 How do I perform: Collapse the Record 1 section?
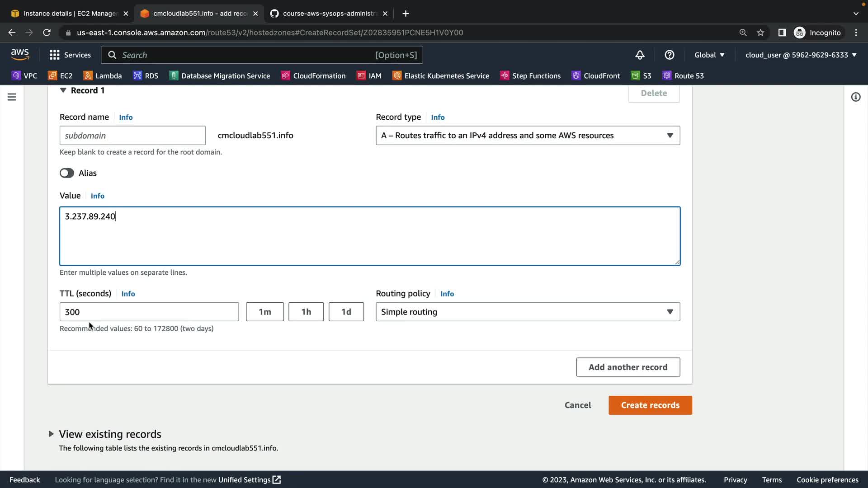pos(63,90)
